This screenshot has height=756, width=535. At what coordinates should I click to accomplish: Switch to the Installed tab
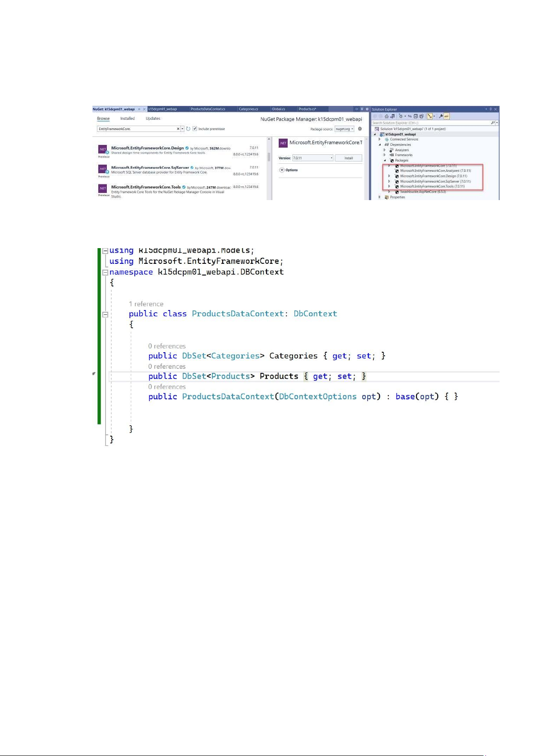pos(127,118)
